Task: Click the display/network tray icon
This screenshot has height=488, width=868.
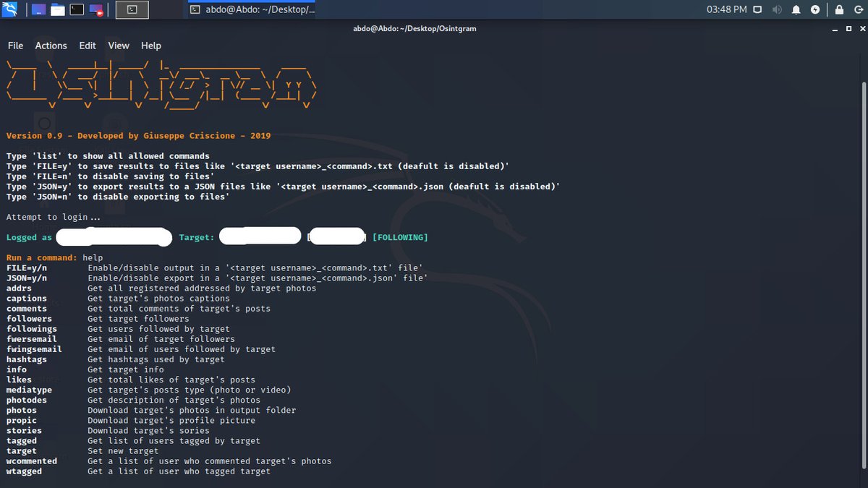Action: 758,9
